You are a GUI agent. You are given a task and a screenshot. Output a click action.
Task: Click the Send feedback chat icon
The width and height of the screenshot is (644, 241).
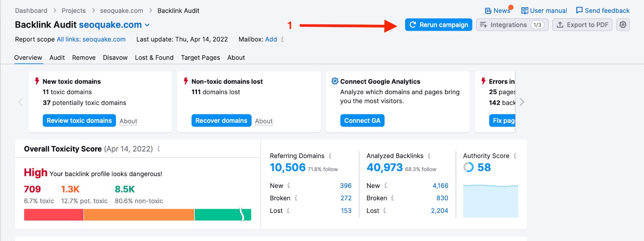[x=579, y=10]
